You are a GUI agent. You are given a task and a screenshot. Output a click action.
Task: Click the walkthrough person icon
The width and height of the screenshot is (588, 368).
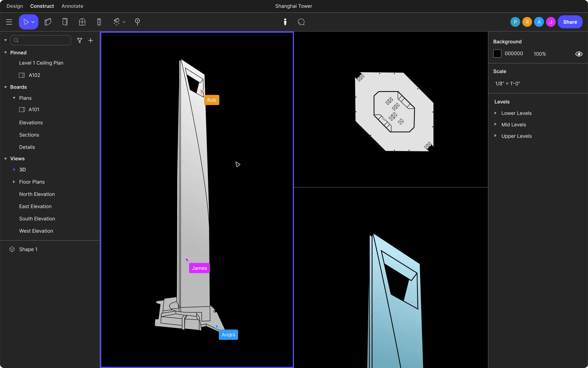click(x=285, y=22)
